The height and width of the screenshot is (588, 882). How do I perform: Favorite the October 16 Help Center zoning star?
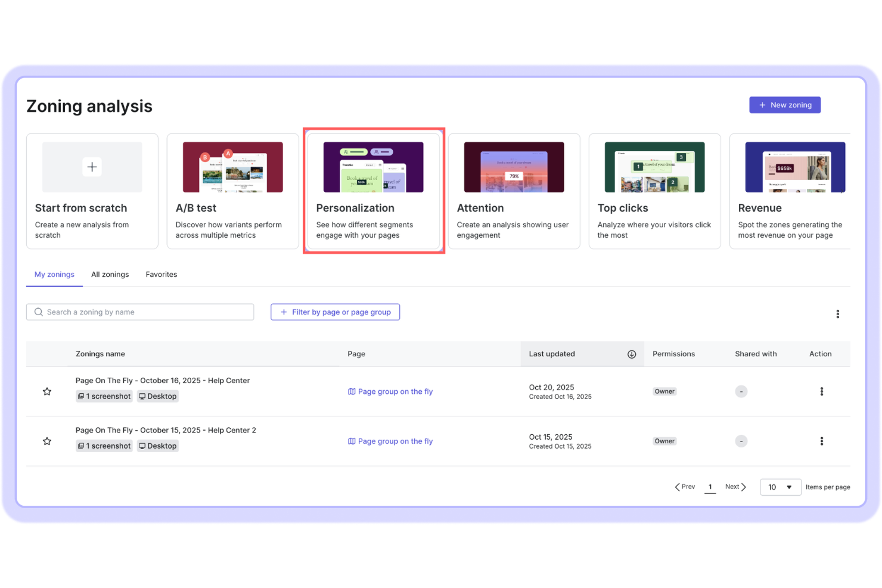click(x=47, y=391)
